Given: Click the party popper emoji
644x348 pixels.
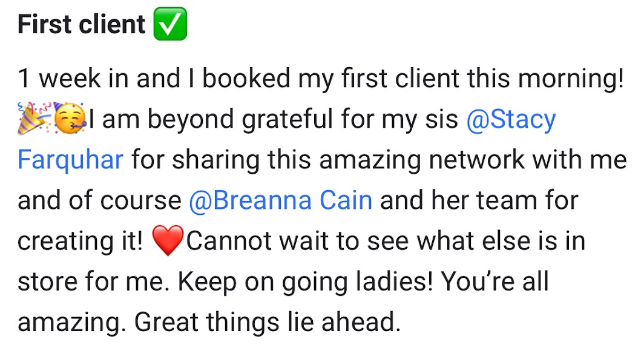Looking at the screenshot, I should coord(34,119).
